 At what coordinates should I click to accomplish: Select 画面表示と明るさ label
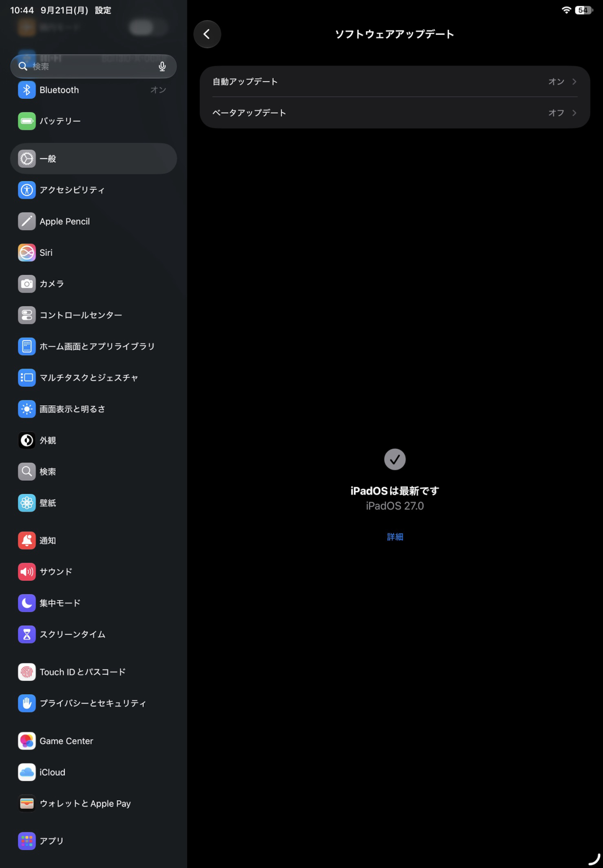pos(73,409)
